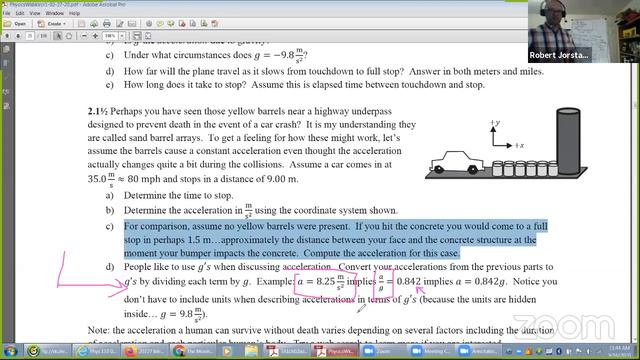Click the page number input field
The image size is (640, 360).
click(x=30, y=36)
